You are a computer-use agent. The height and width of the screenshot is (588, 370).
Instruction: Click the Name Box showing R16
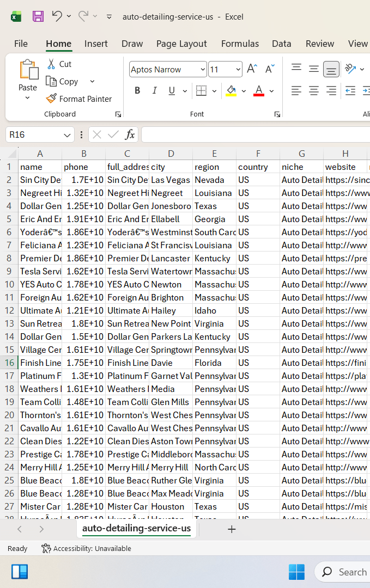point(34,134)
